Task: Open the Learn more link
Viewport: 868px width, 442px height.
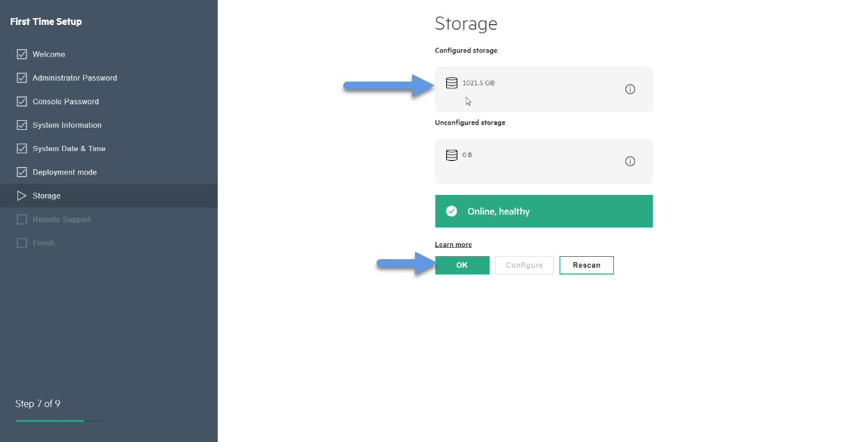Action: pyautogui.click(x=454, y=245)
